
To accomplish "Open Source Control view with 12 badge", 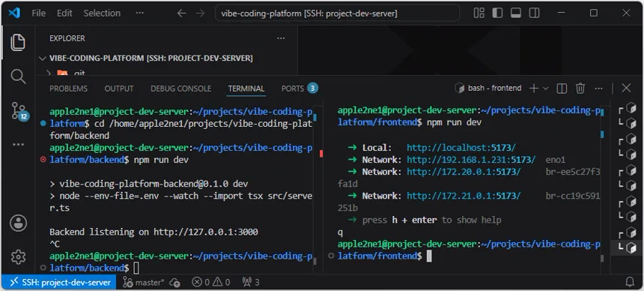I will tap(19, 111).
